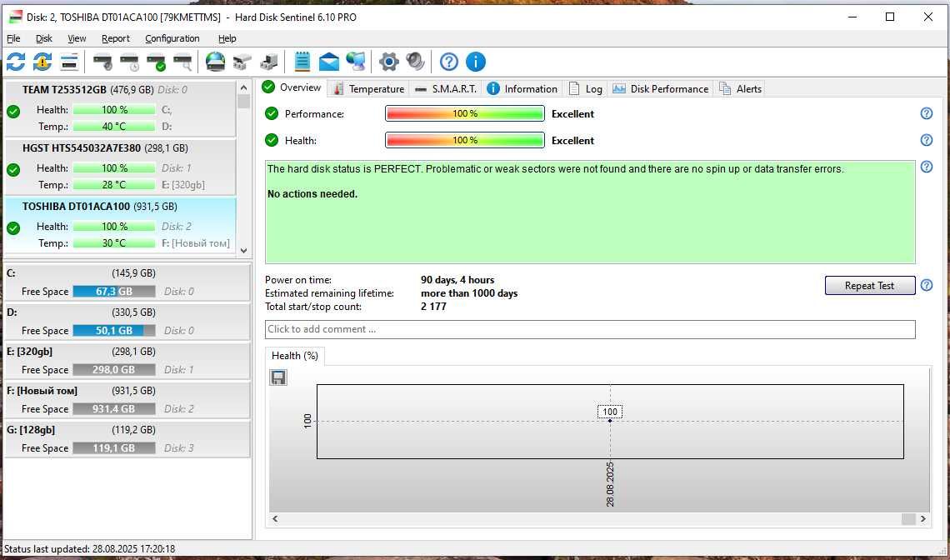Click the floppy disk save graph icon
The height and width of the screenshot is (560, 950).
click(x=278, y=377)
